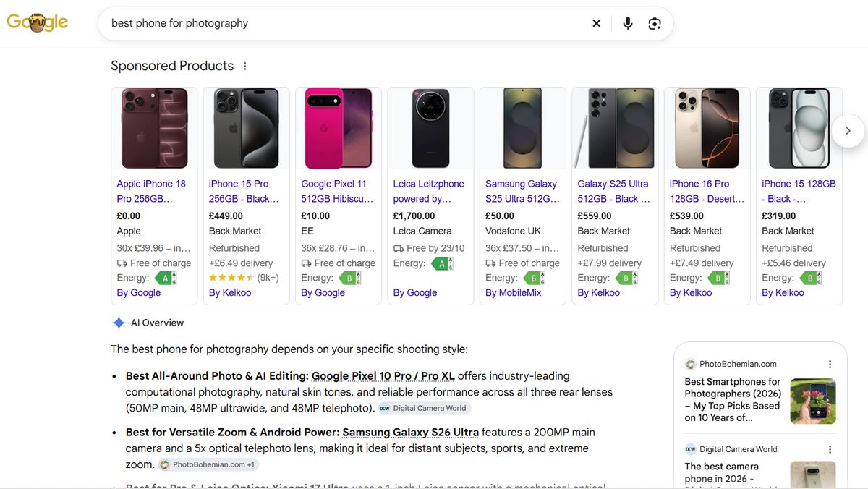Screen dimensions: 868x489
Task: Open iPhone 15 Pro 256GB Black listing
Action: coord(244,191)
